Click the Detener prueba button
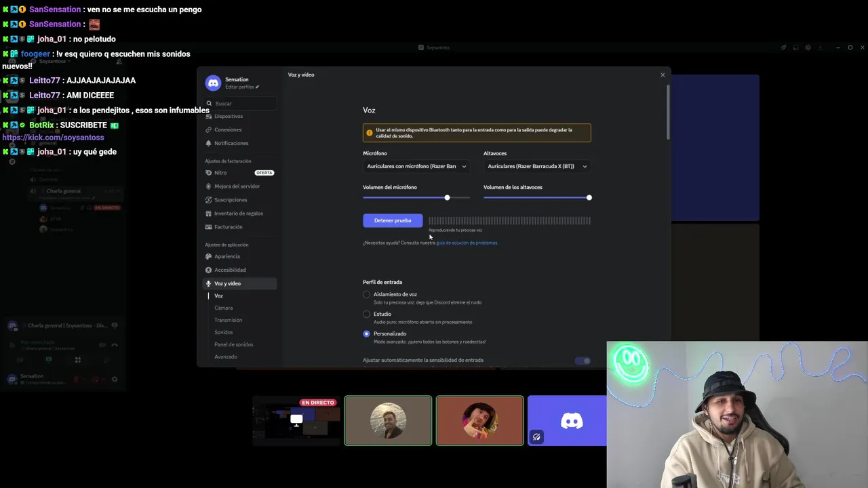Screen dimensions: 868x488 coord(393,220)
